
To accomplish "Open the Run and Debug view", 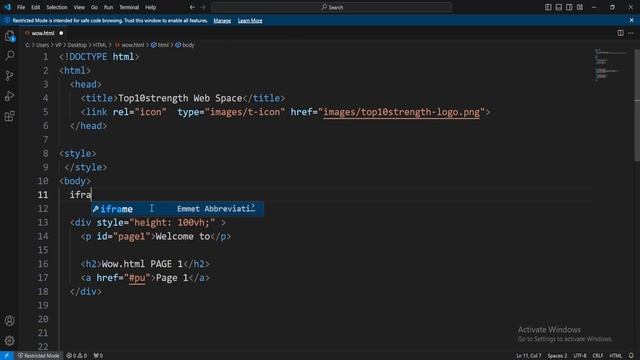I will pos(9,96).
